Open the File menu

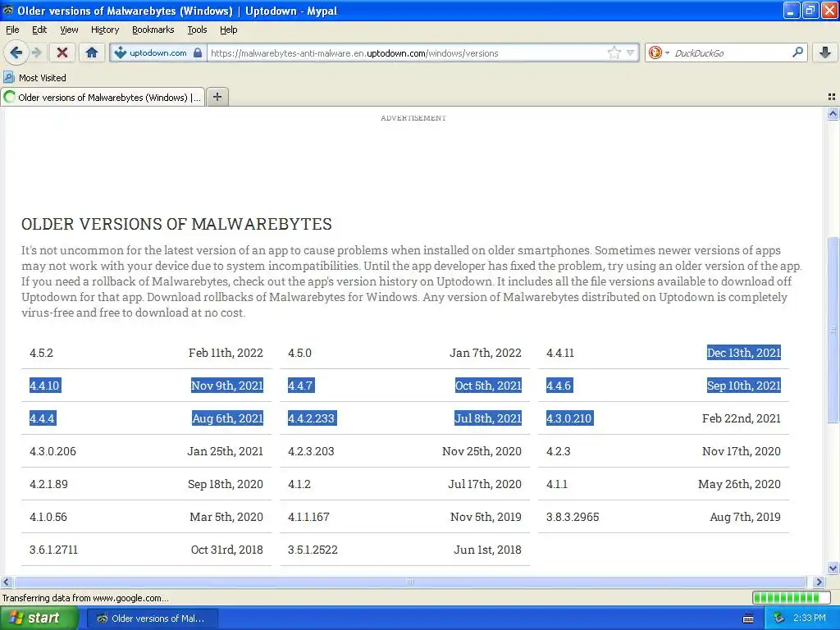click(x=12, y=30)
